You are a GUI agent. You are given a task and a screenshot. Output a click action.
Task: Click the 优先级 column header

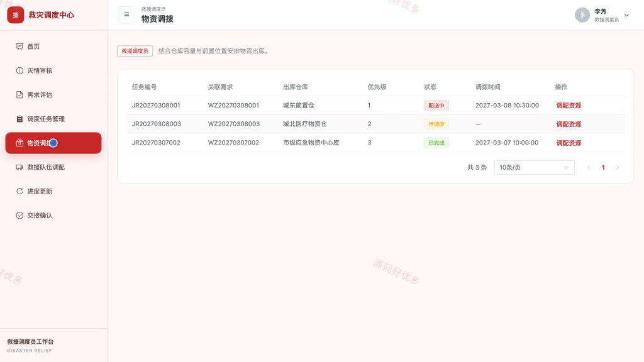click(x=377, y=87)
